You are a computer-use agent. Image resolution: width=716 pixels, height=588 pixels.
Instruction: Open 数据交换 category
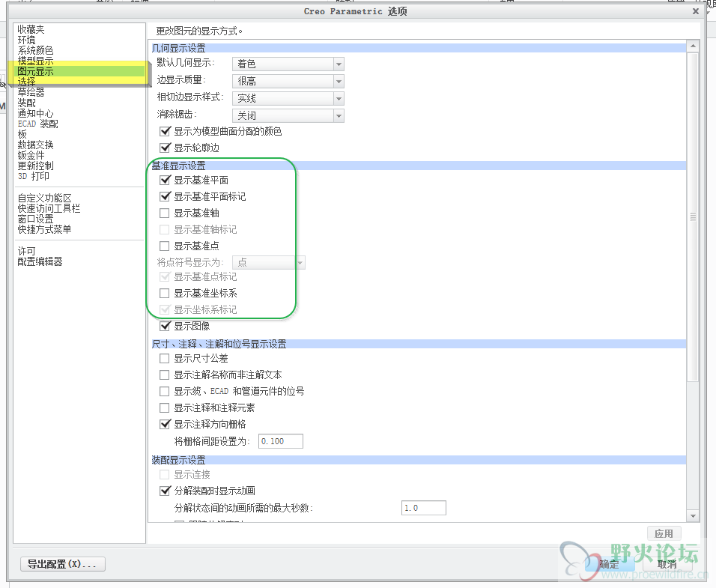click(x=36, y=145)
